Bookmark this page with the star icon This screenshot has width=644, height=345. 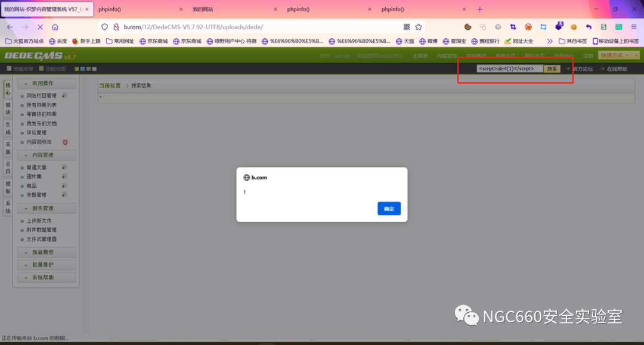[x=419, y=27]
